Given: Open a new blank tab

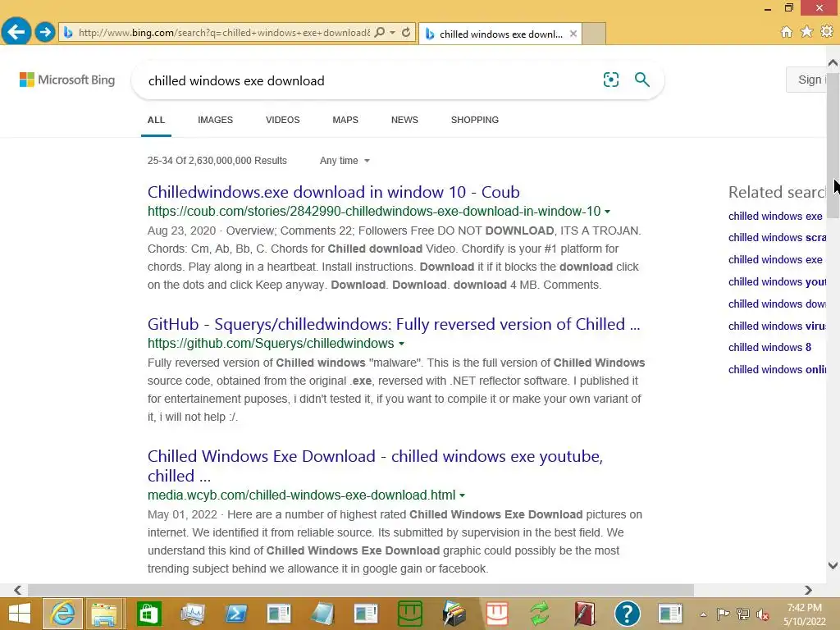Looking at the screenshot, I should point(594,34).
